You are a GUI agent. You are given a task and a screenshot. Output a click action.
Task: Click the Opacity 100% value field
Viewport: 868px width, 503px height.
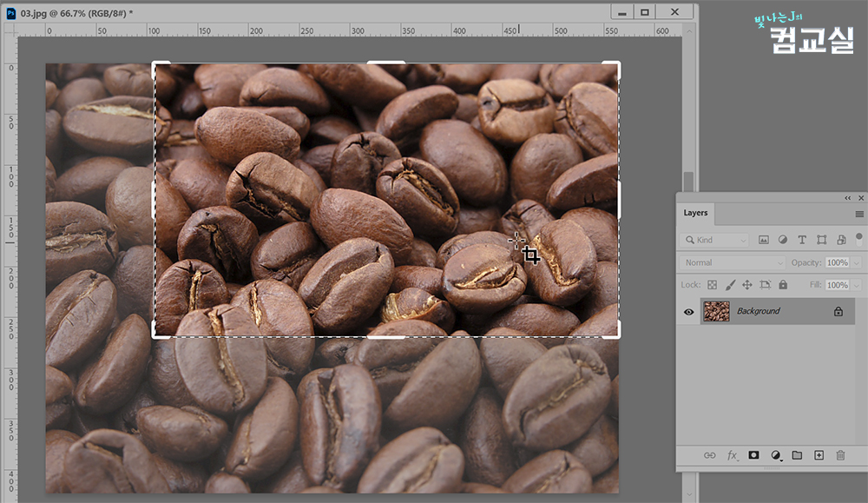coord(838,262)
